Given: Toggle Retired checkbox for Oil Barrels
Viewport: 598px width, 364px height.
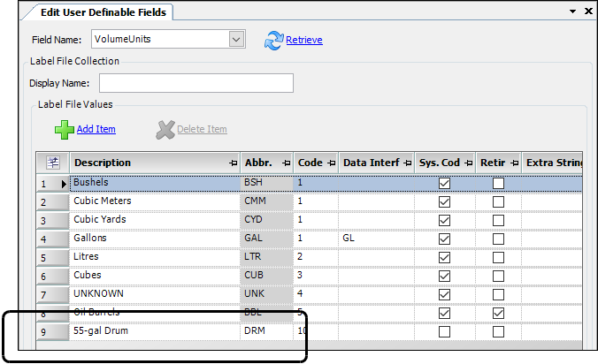Looking at the screenshot, I should [498, 313].
